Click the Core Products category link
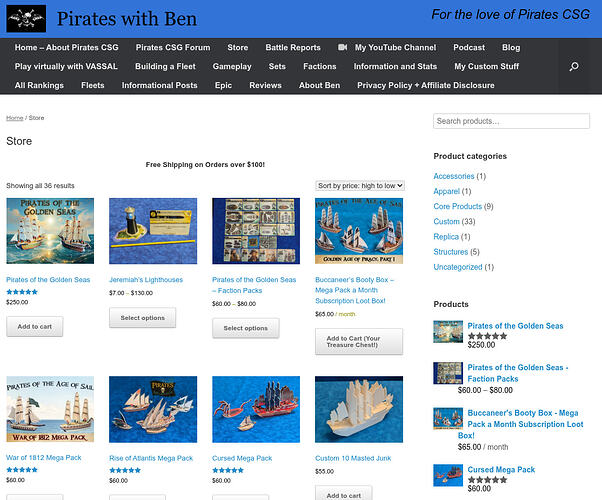The height and width of the screenshot is (500, 602). coord(457,207)
